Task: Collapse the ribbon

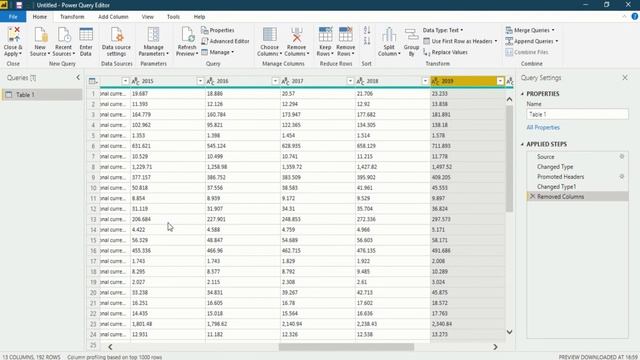Action: point(624,16)
